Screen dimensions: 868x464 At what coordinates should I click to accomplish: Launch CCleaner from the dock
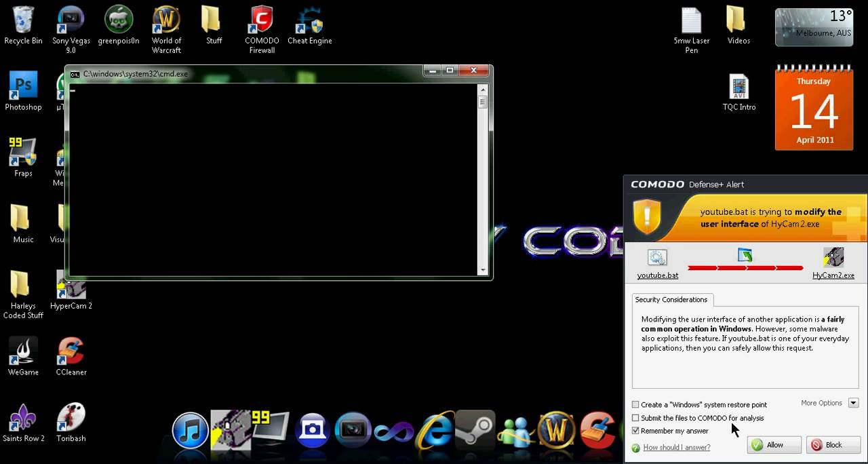pos(597,430)
